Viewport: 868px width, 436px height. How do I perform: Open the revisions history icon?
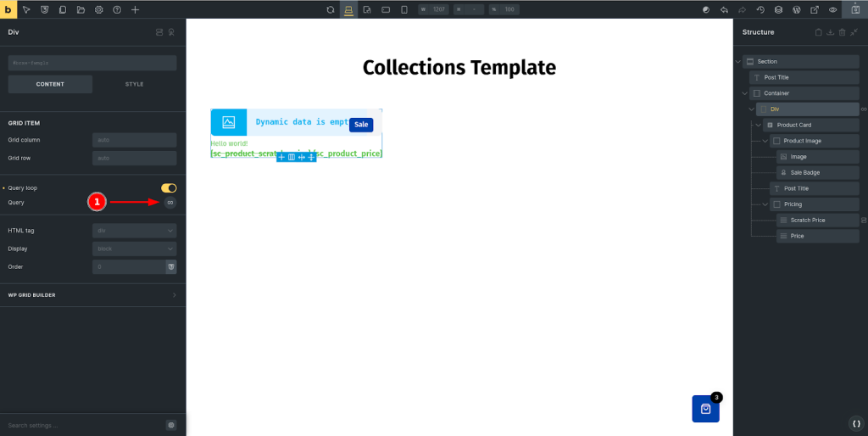tap(760, 9)
